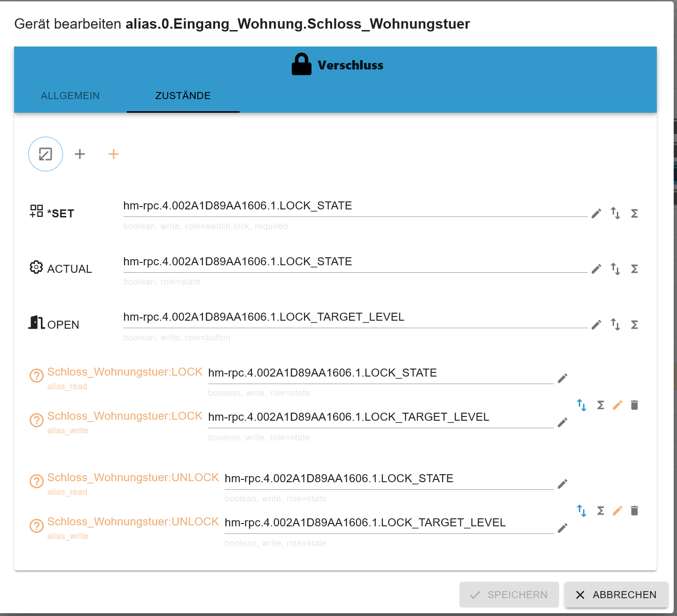Click the question icon beside UNLOCK alias_write
The image size is (677, 616).
37,525
